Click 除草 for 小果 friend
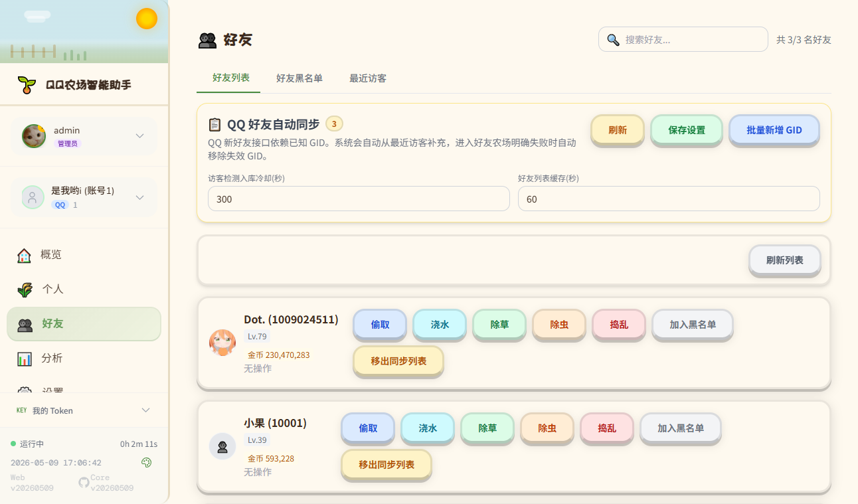The image size is (858, 504). tap(487, 428)
